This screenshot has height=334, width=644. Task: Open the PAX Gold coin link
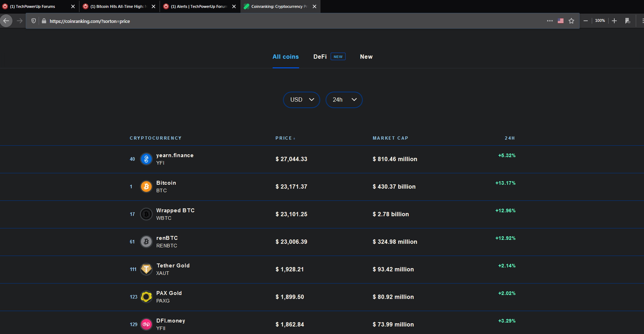pos(169,293)
